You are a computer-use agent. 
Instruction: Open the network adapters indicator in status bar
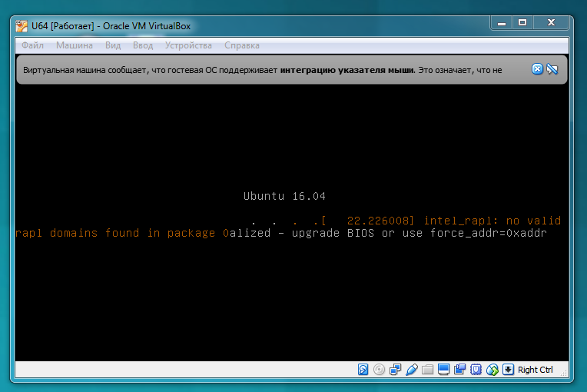click(396, 370)
